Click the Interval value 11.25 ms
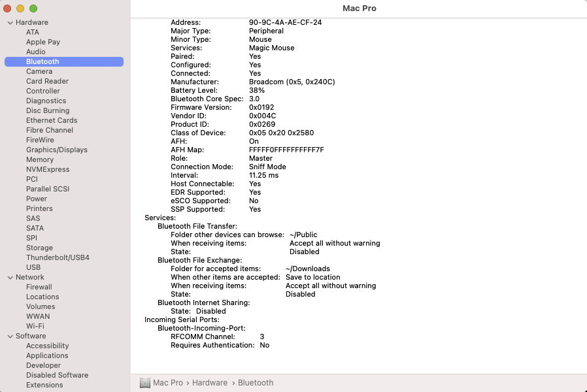 (264, 176)
